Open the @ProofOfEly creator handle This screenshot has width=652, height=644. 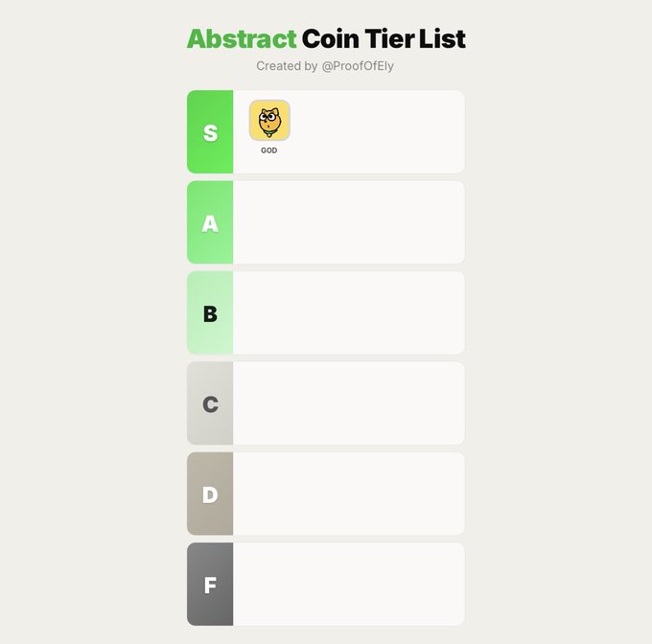click(358, 66)
